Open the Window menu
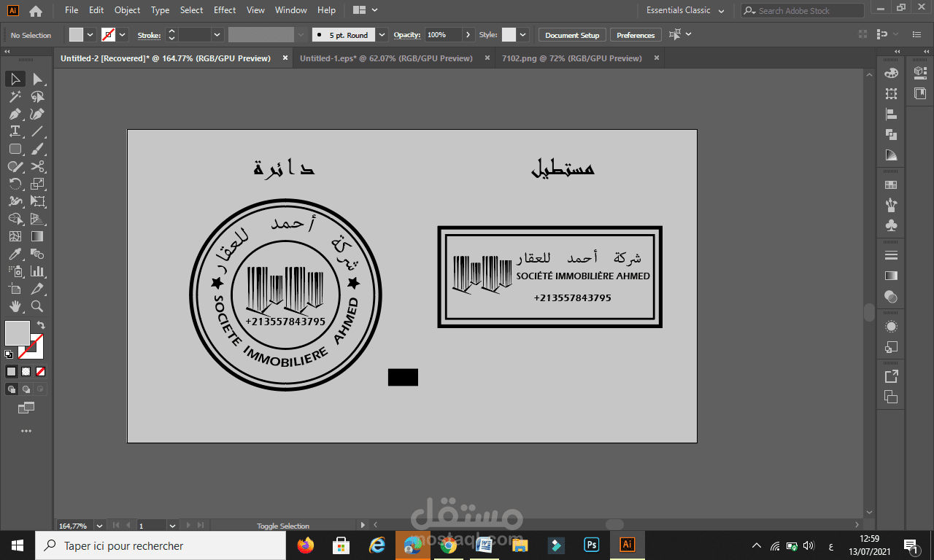Image resolution: width=934 pixels, height=560 pixels. [290, 10]
